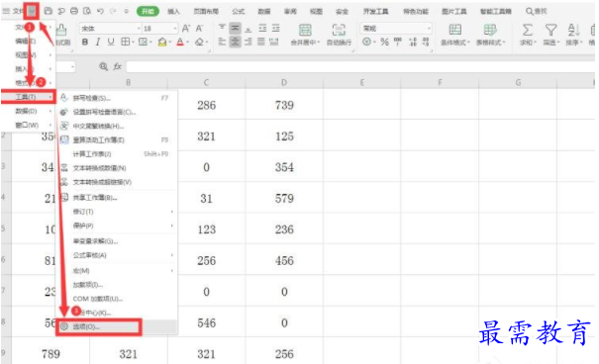Select the cell containing 739
Screen dimensions: 599x364
[284, 105]
